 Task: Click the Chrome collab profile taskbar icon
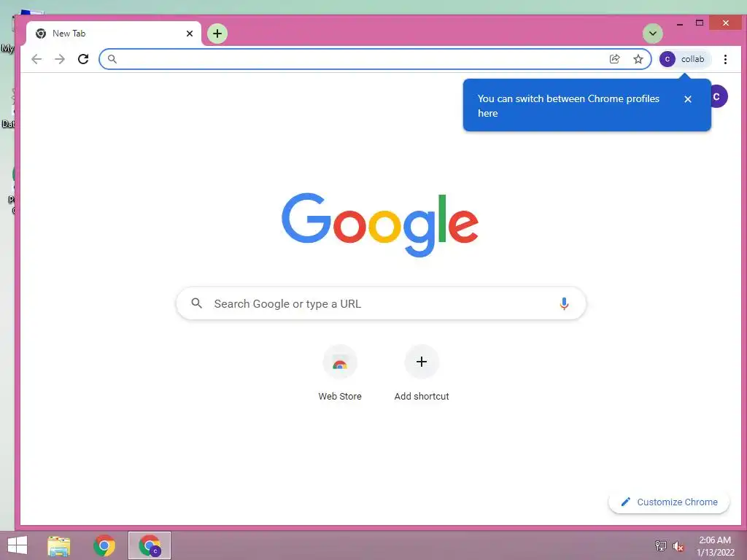click(x=150, y=545)
